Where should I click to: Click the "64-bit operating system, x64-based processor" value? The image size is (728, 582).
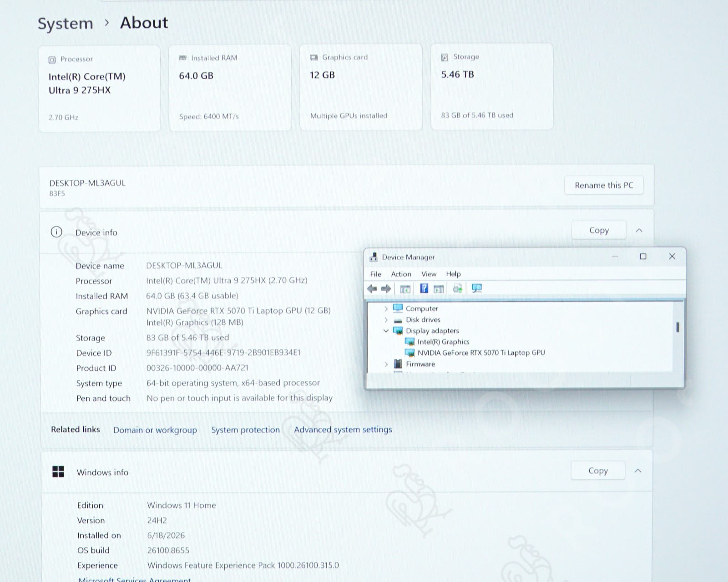233,383
